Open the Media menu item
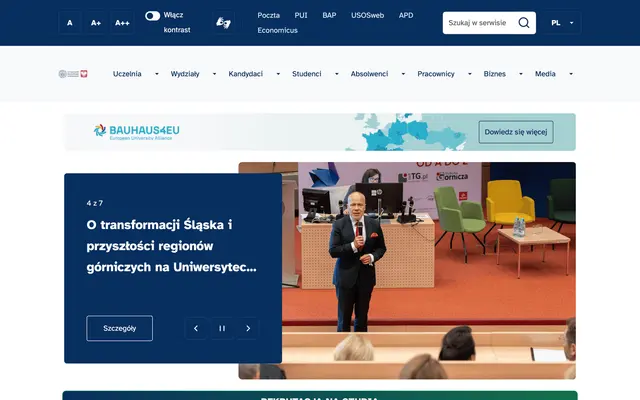Viewport: 640px width, 400px height. (545, 74)
